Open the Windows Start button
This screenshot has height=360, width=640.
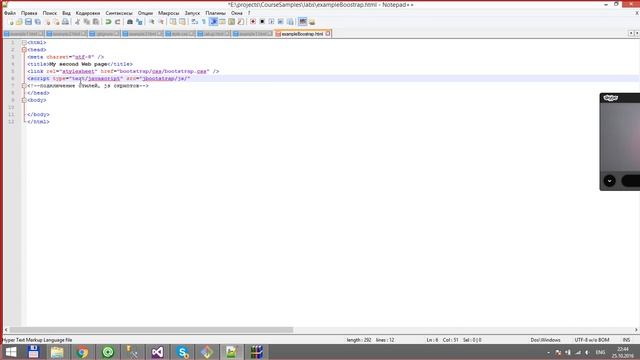10,352
